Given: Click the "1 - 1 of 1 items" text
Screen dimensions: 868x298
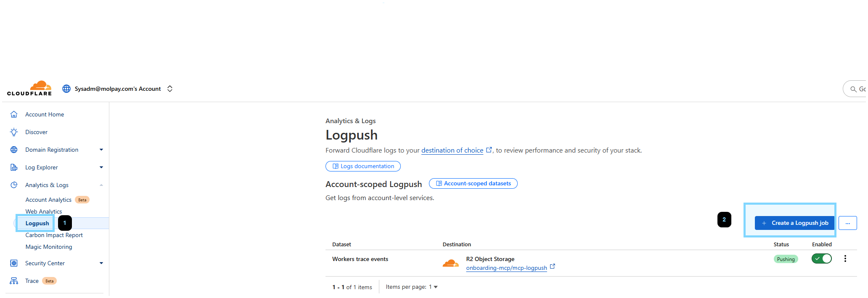Looking at the screenshot, I should [352, 287].
